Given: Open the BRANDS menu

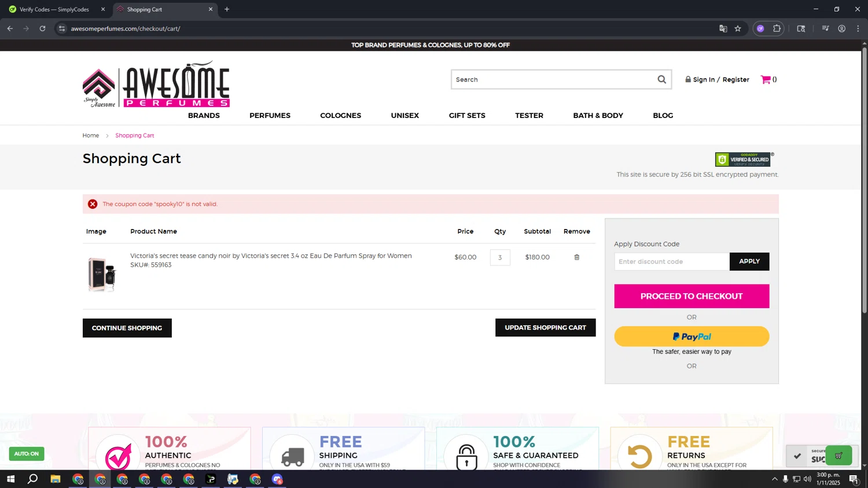Looking at the screenshot, I should (x=204, y=116).
